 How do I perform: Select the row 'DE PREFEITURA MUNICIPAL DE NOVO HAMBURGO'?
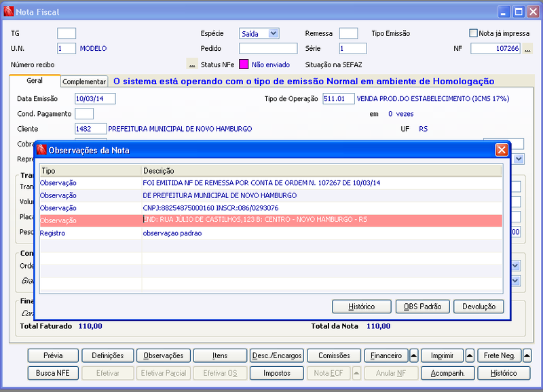click(271, 195)
